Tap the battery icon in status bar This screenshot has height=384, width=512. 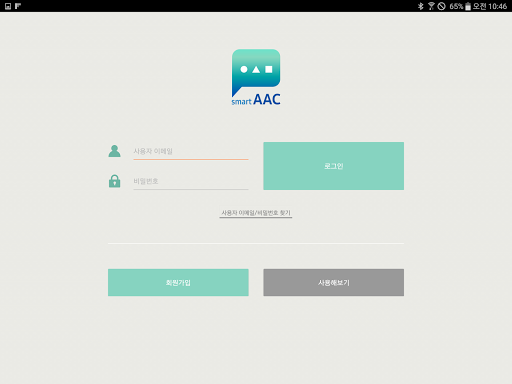[468, 6]
